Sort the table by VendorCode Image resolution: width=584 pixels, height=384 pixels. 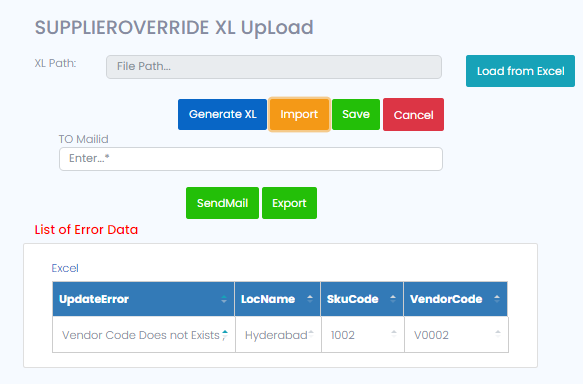pos(456,299)
